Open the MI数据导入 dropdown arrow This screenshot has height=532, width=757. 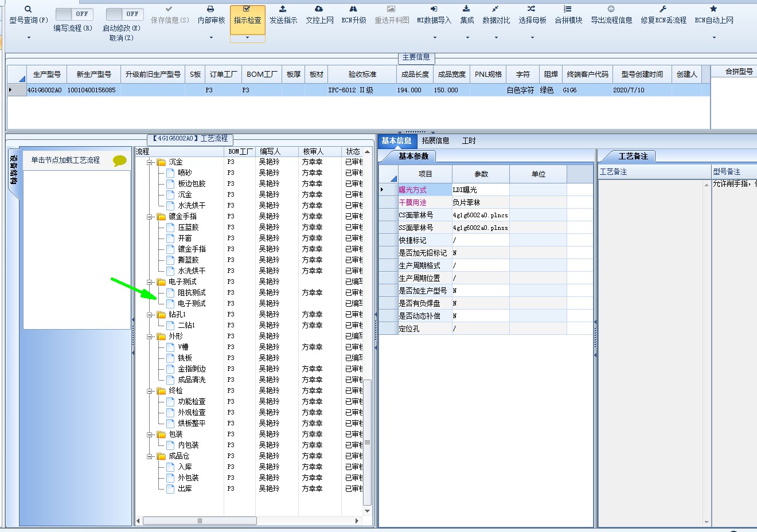(434, 38)
